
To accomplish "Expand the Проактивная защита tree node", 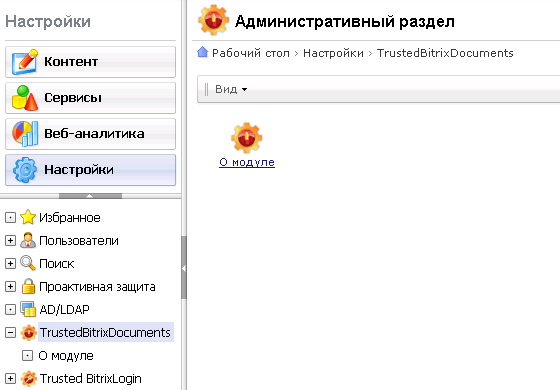I will pyautogui.click(x=10, y=286).
